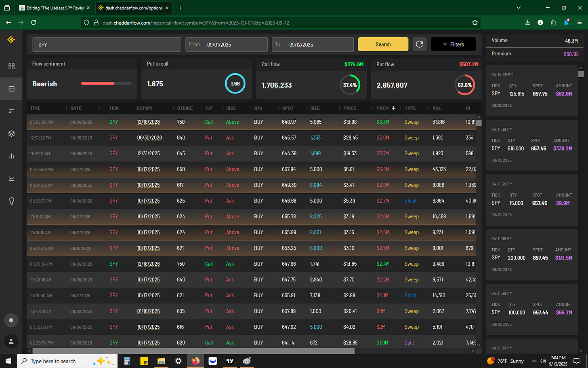Click the blue Block type at 01:32:57 PM

410,201
